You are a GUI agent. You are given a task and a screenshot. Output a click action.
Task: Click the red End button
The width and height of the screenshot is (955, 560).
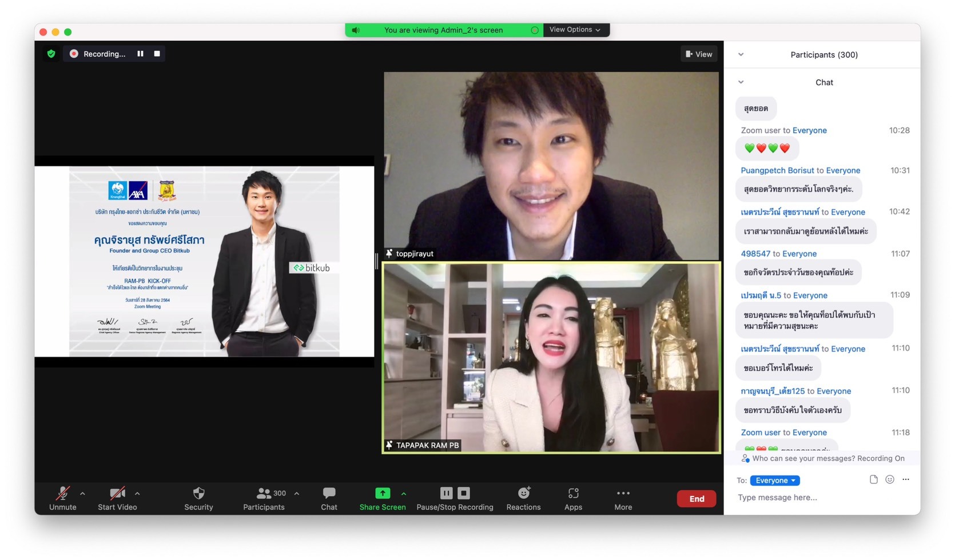pos(697,499)
